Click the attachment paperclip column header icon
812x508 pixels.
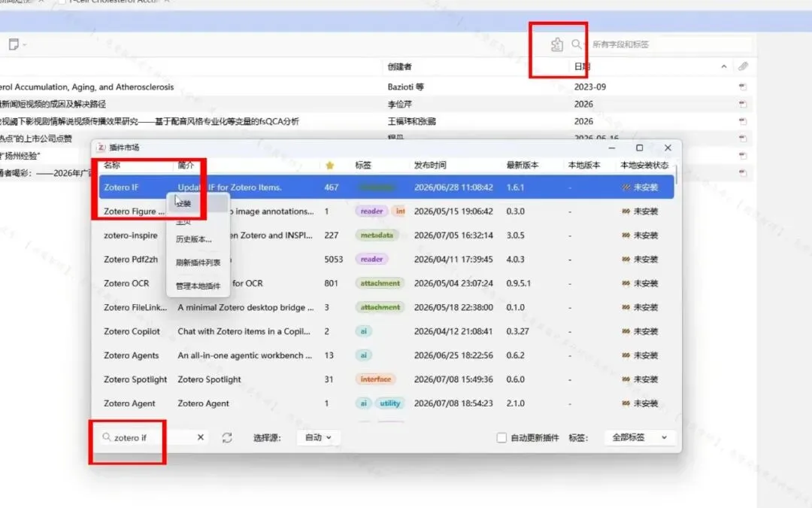(743, 66)
